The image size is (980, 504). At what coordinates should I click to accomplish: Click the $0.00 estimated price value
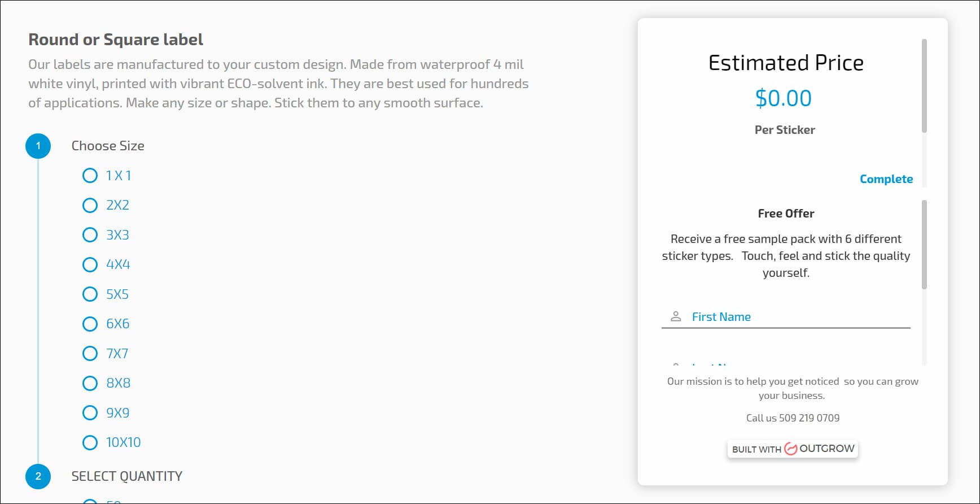[783, 98]
